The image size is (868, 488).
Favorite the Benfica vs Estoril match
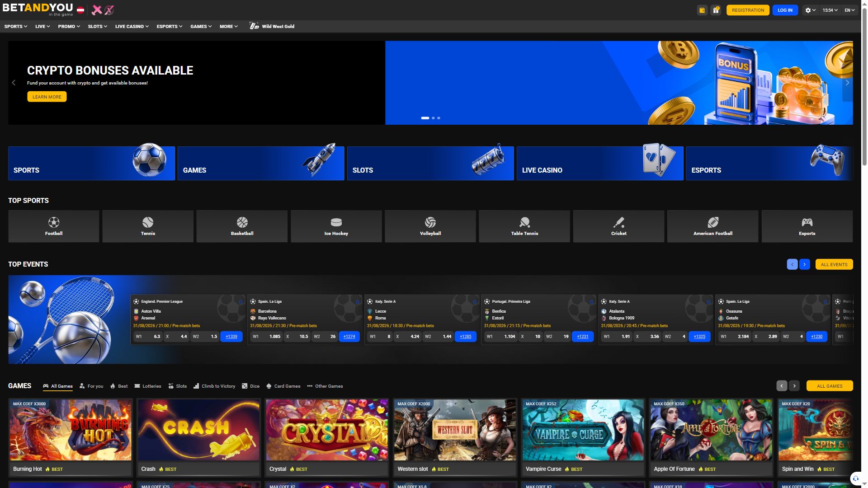(x=591, y=302)
